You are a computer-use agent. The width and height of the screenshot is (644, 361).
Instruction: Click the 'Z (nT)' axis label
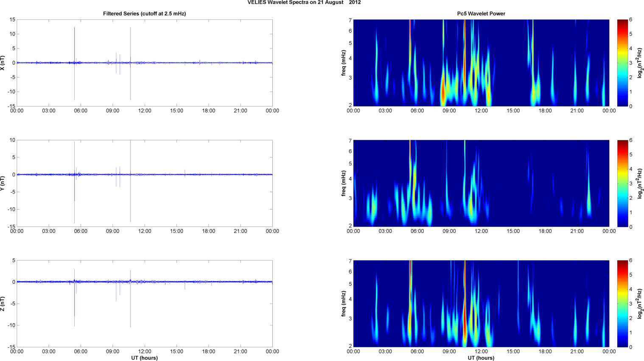pos(3,304)
